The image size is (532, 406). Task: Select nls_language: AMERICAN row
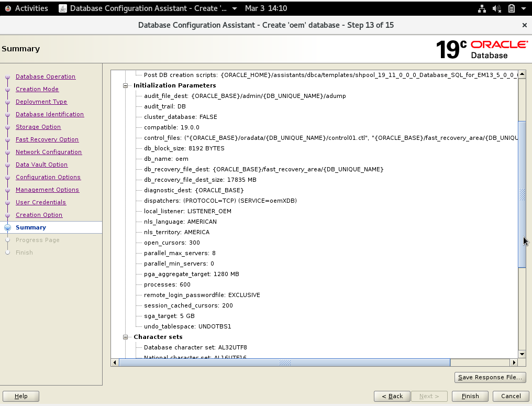(x=180, y=222)
